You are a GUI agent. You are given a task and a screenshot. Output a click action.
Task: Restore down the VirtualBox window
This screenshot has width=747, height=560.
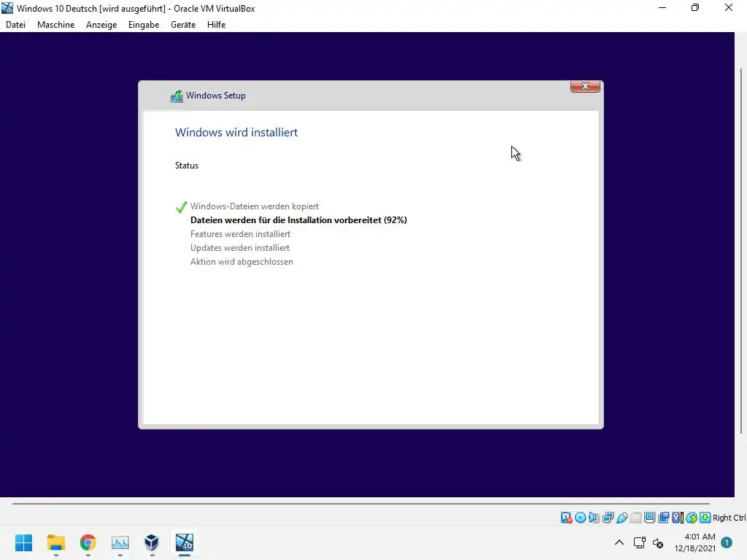695,7
